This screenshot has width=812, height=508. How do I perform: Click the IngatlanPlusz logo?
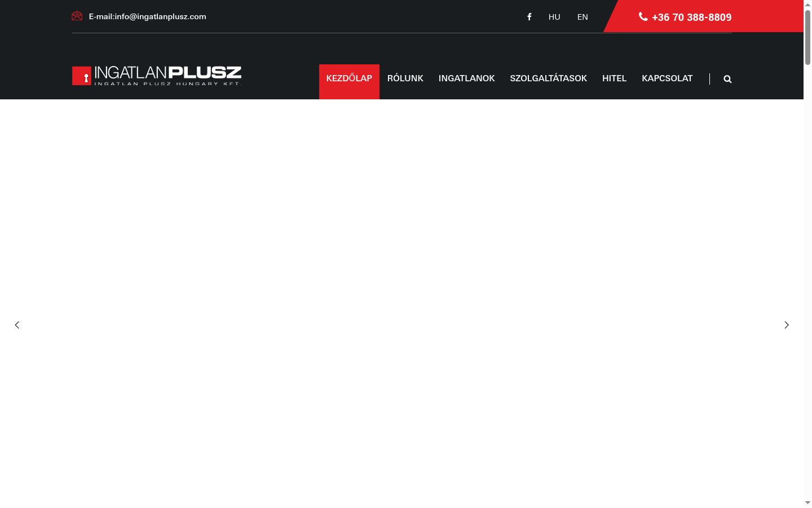click(157, 76)
